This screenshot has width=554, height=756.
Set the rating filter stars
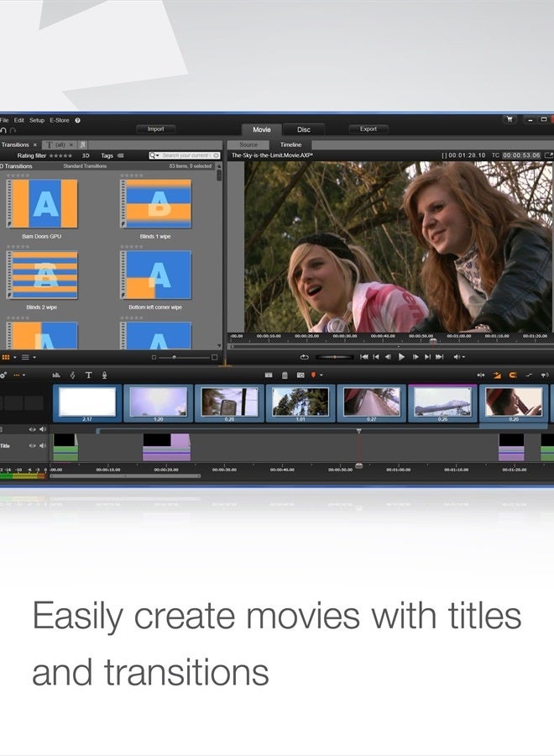tap(60, 155)
